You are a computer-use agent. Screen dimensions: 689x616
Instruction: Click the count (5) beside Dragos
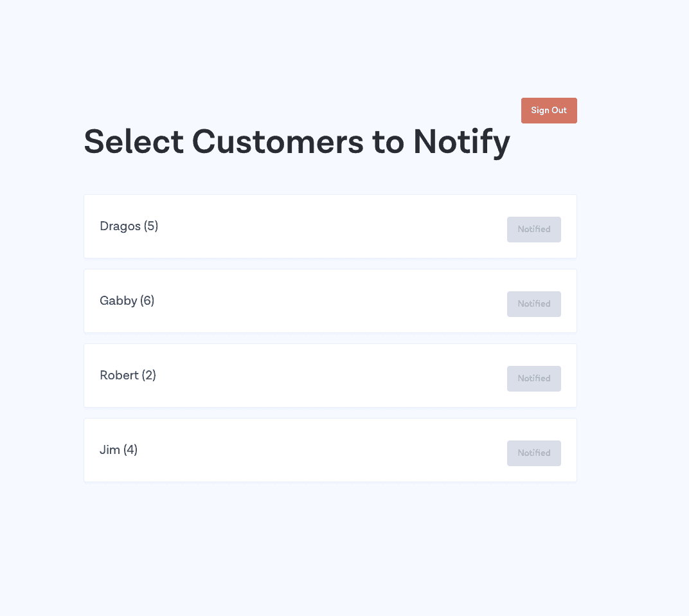[150, 226]
